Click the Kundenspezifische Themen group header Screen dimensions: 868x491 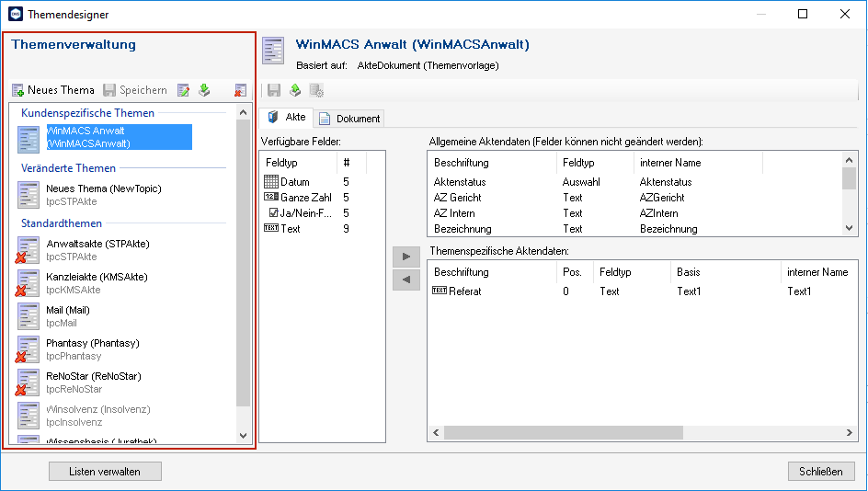pos(87,113)
